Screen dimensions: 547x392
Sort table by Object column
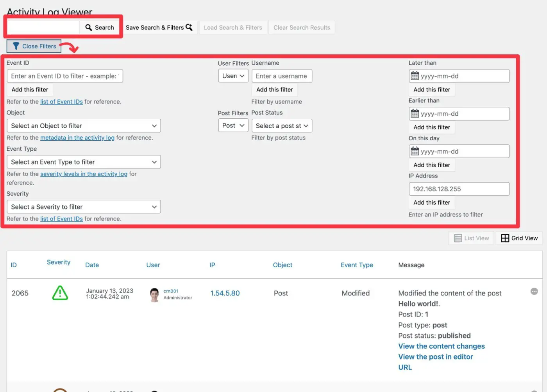point(282,265)
